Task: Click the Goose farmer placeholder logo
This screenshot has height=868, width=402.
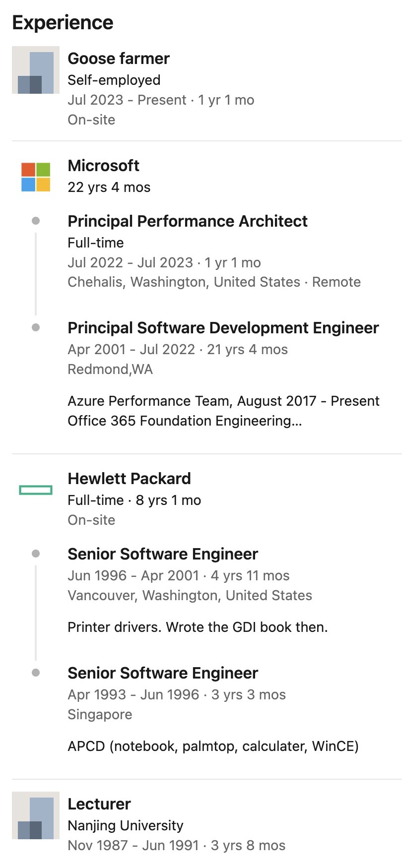Action: tap(36, 70)
